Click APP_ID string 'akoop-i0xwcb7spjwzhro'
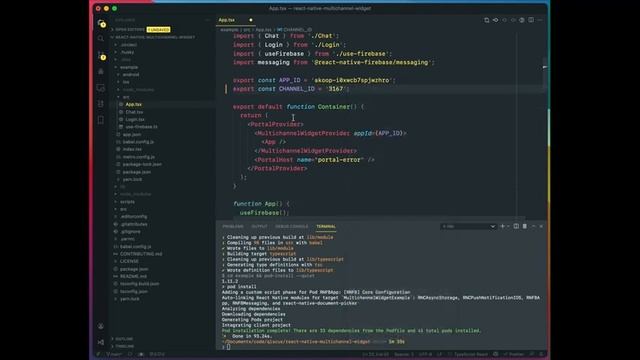 pyautogui.click(x=351, y=80)
